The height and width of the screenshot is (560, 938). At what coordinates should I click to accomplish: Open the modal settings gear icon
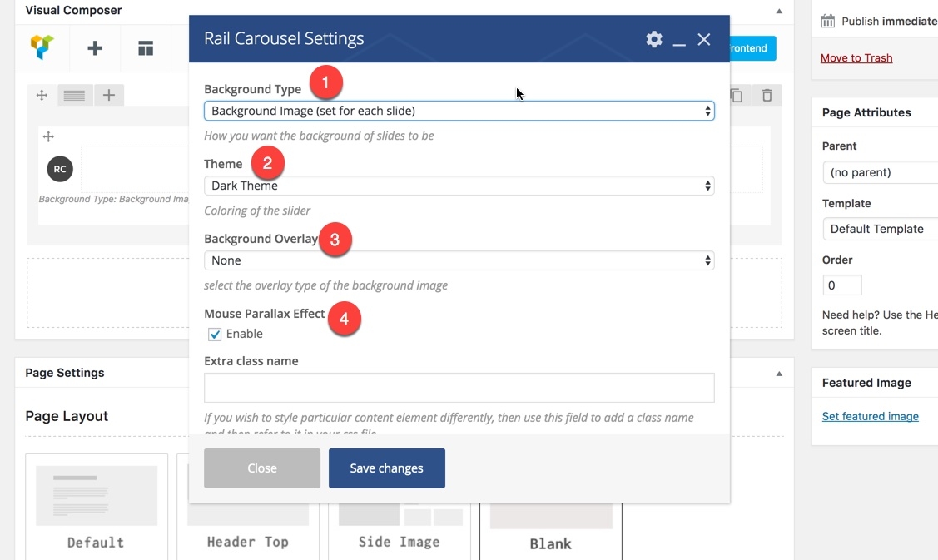[x=654, y=39]
